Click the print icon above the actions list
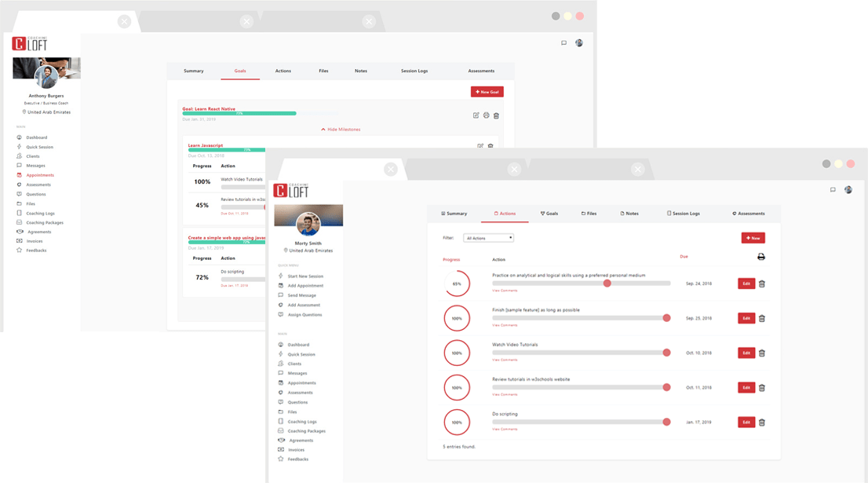The height and width of the screenshot is (483, 868). point(760,257)
